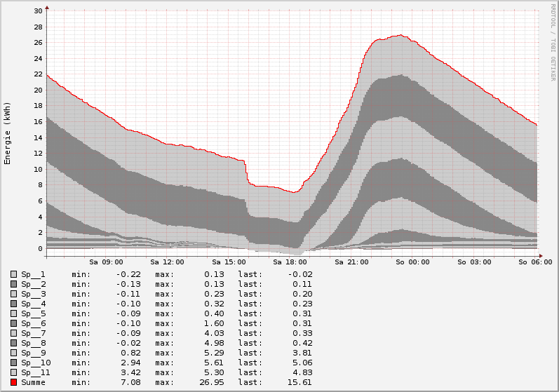Click the Sp__6 legend color swatch

(x=13, y=323)
